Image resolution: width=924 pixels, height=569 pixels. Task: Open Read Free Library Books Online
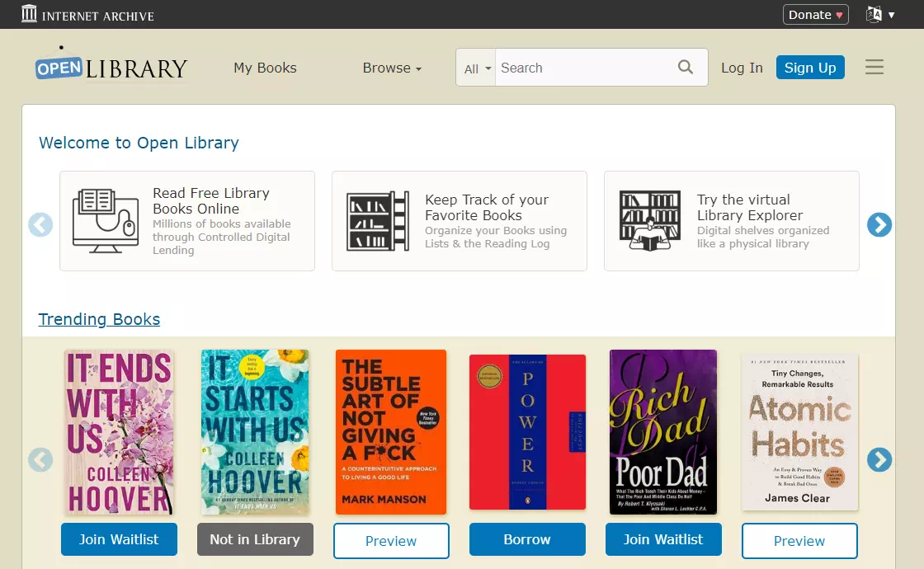[211, 201]
